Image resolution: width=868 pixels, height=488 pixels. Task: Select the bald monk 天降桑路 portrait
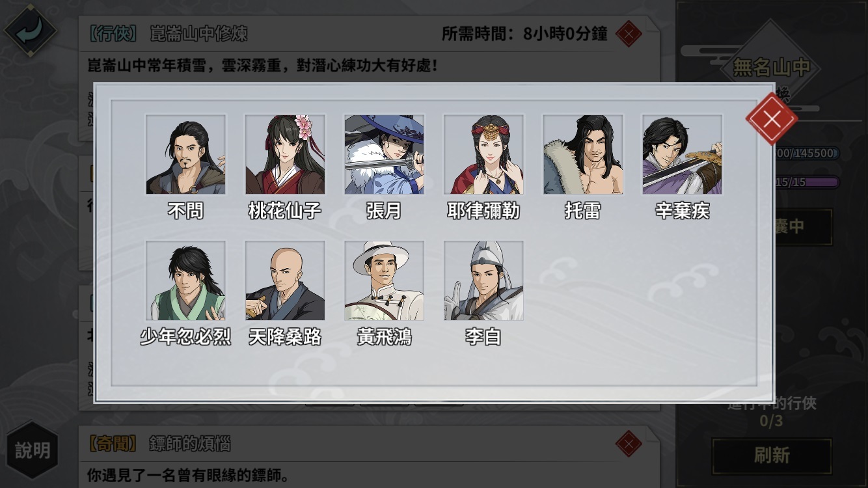[285, 280]
